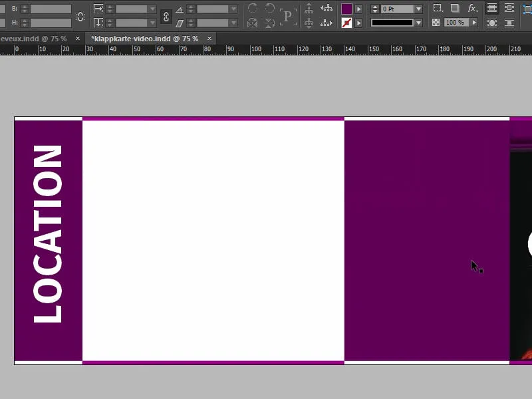Select the dark purple rectangle beside white frame
The image size is (532, 399).
pos(427,240)
